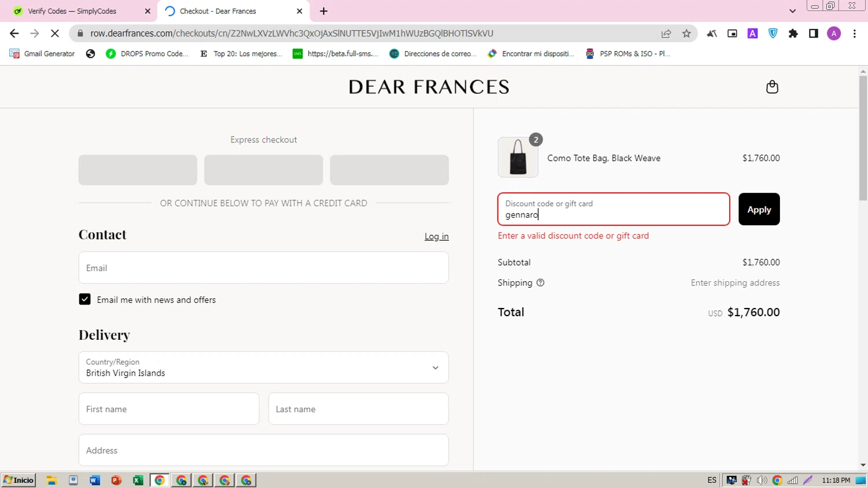Open the picture-in-picture extension icon
This screenshot has width=868, height=488.
732,34
